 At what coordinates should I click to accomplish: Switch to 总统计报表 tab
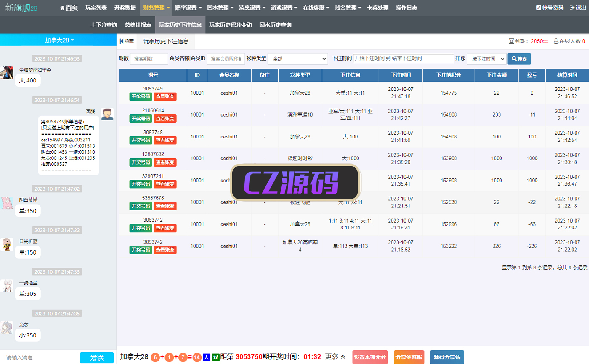click(138, 25)
